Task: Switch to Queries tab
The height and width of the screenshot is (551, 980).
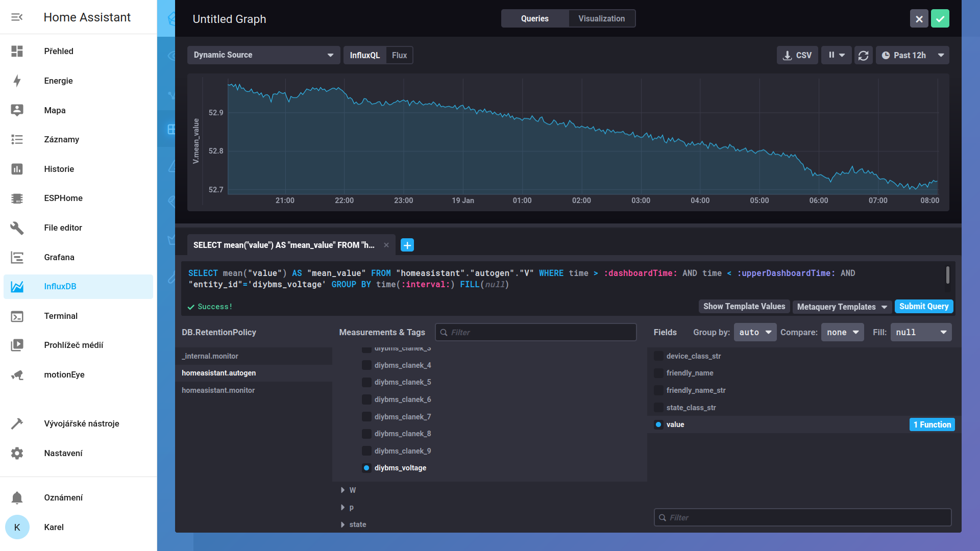Action: (534, 18)
